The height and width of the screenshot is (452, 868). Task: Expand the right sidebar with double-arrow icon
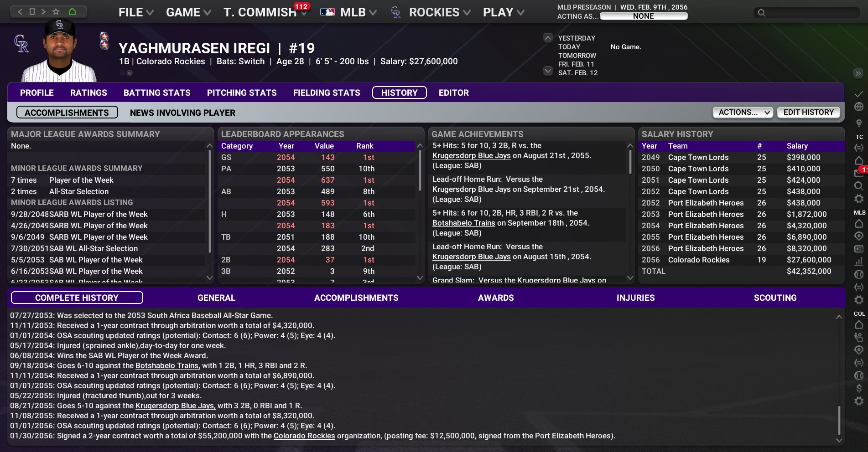[x=858, y=73]
